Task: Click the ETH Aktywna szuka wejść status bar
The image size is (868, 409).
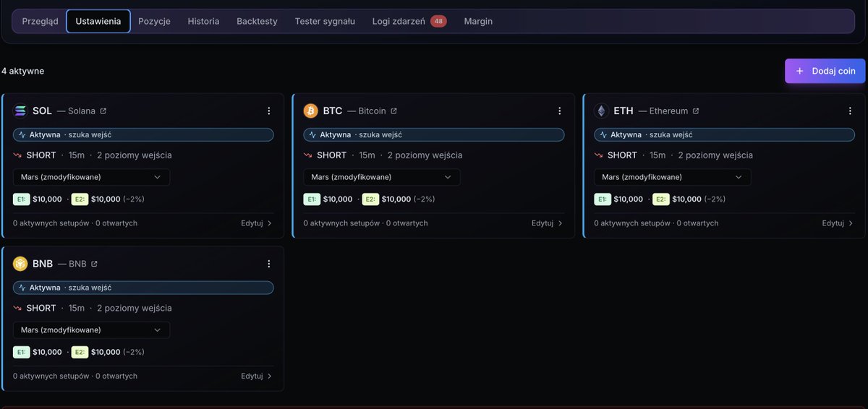Action: [725, 134]
